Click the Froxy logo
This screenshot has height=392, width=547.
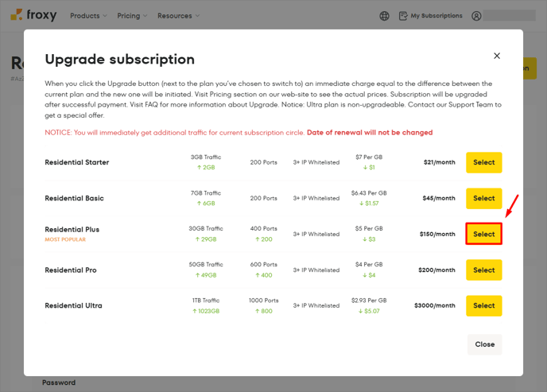33,15
